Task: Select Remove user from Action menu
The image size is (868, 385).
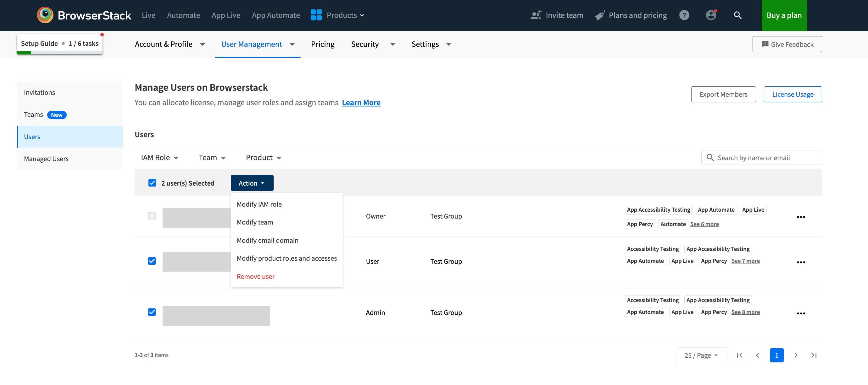Action: (255, 276)
